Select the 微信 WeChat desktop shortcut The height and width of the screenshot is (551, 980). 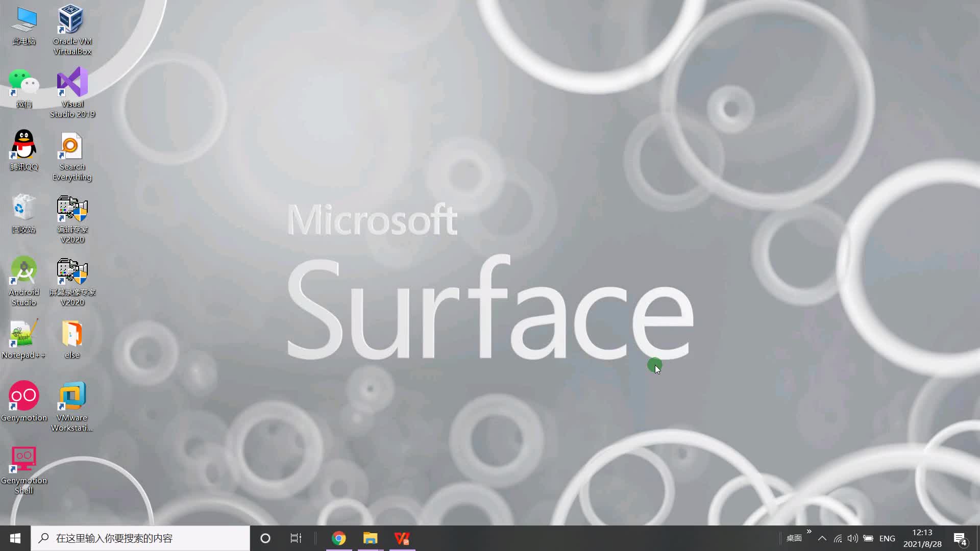(24, 88)
